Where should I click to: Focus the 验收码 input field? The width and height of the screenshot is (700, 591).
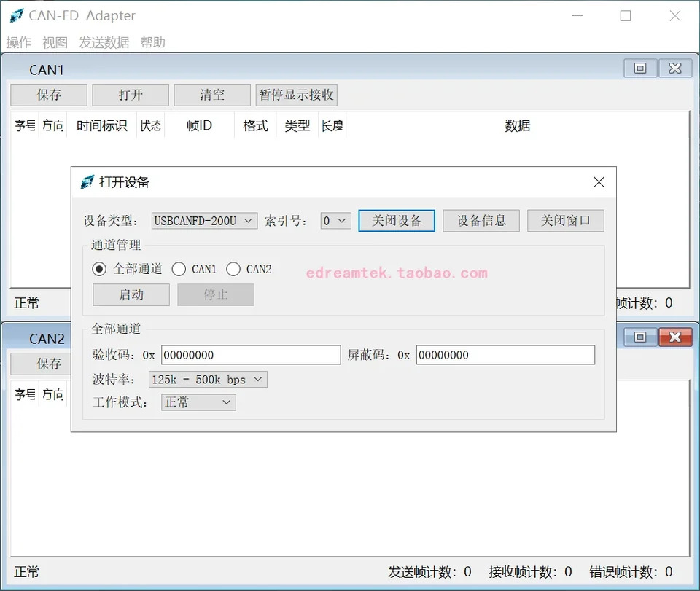(x=251, y=355)
